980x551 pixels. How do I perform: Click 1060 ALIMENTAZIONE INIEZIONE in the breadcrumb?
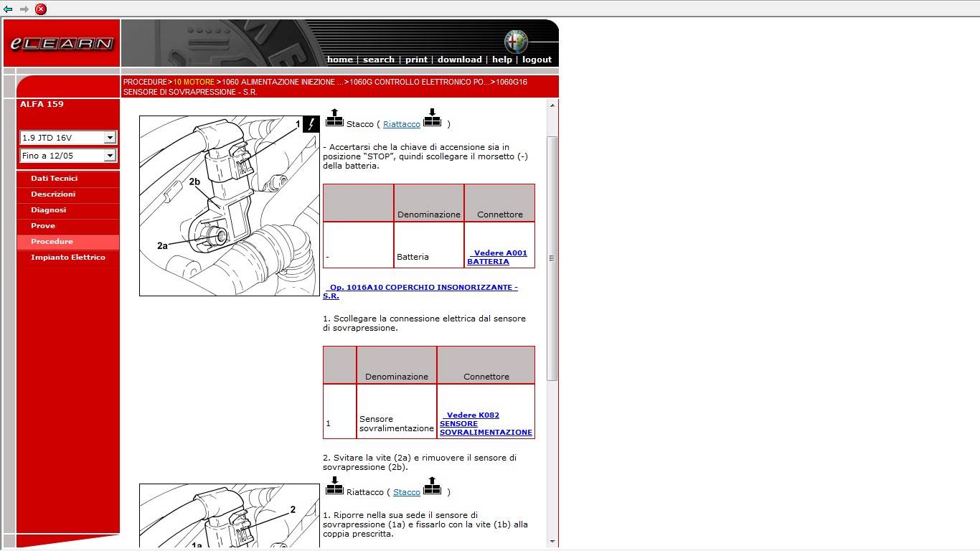pyautogui.click(x=283, y=83)
